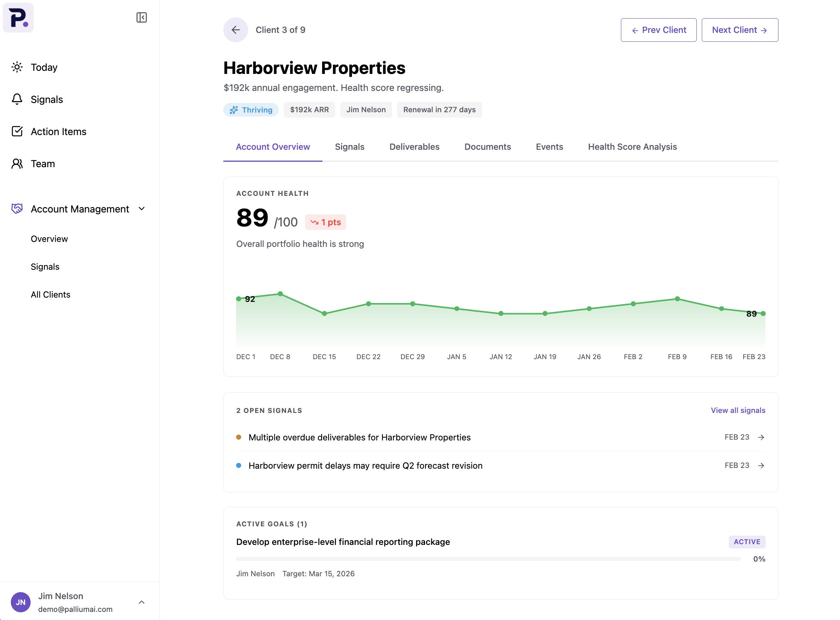Screen dimensions: 840x620
Task: Open All Clients in sidebar
Action: point(51,295)
